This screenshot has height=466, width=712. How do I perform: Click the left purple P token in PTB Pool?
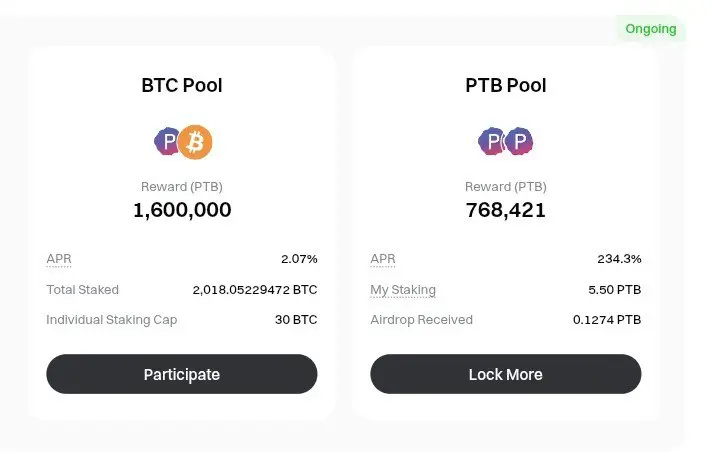point(491,141)
